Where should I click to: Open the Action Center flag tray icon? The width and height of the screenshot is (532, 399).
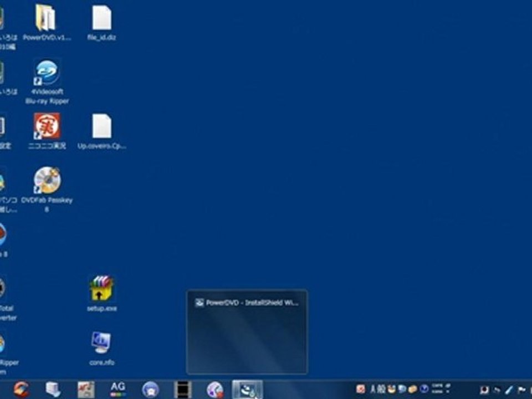(x=521, y=390)
